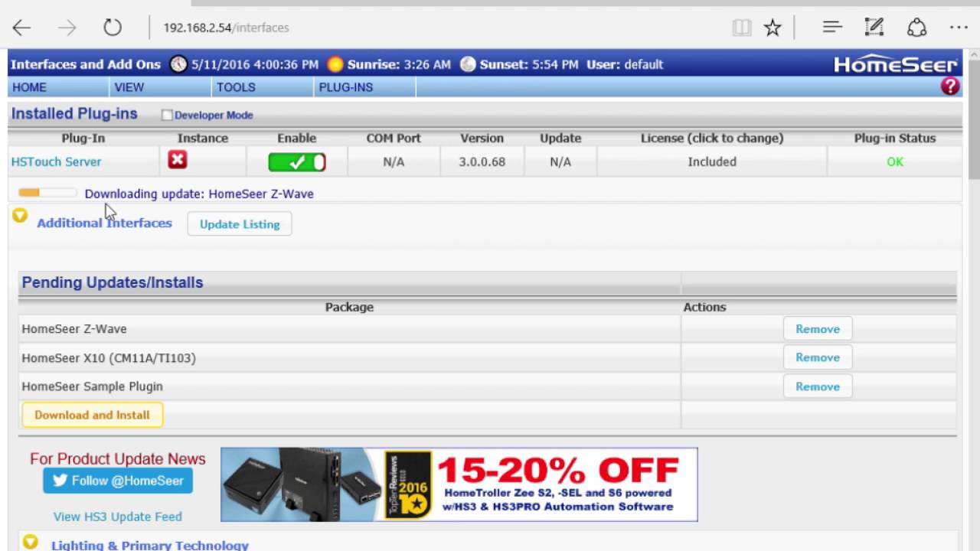
Task: Click the Update Listing button
Action: (x=240, y=224)
